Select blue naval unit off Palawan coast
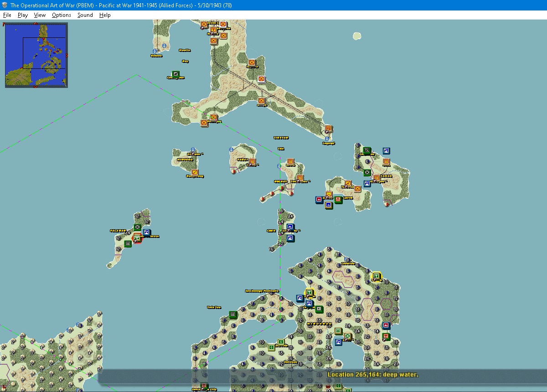547x392 pixels. tap(146, 232)
